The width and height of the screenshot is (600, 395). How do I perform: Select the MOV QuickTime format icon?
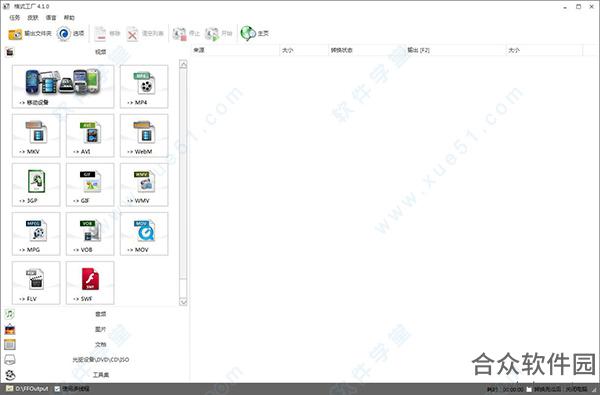[x=144, y=233]
